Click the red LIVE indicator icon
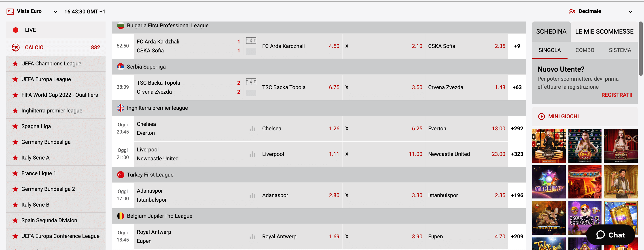This screenshot has height=250, width=644. pyautogui.click(x=15, y=30)
